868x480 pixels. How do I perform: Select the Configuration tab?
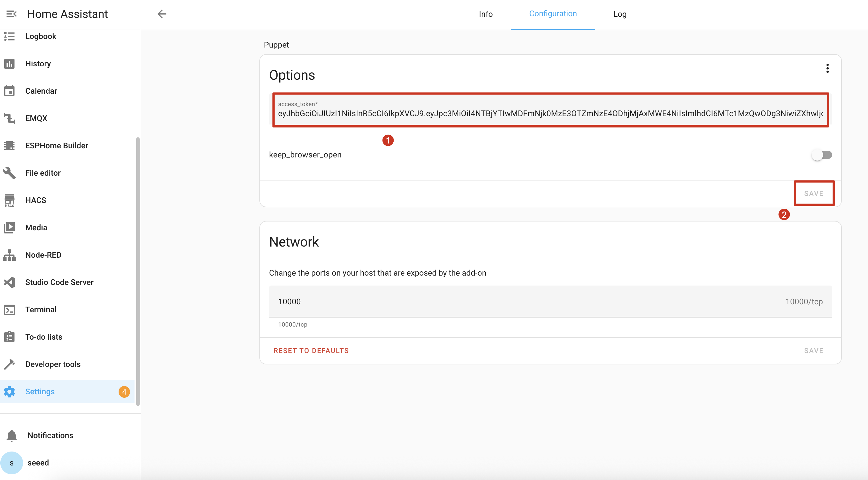pyautogui.click(x=553, y=13)
